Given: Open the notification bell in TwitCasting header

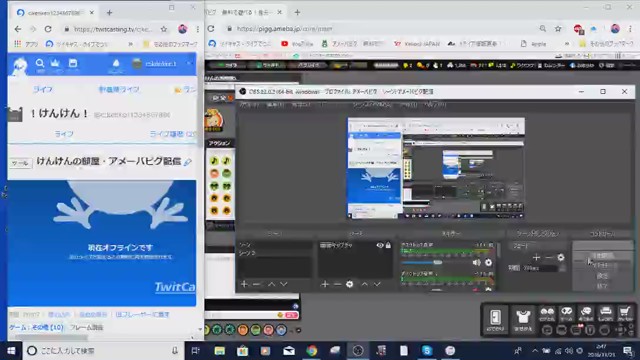Looking at the screenshot, I should pyautogui.click(x=116, y=64).
